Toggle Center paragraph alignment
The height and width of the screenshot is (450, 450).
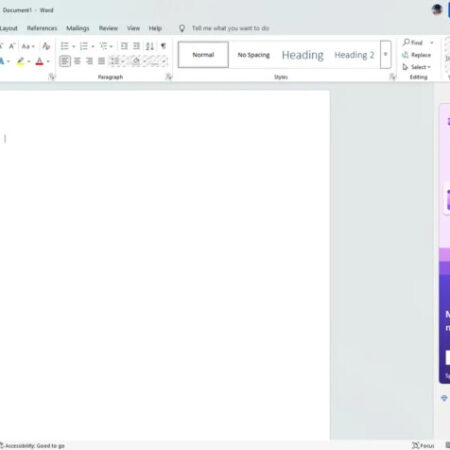(x=77, y=61)
